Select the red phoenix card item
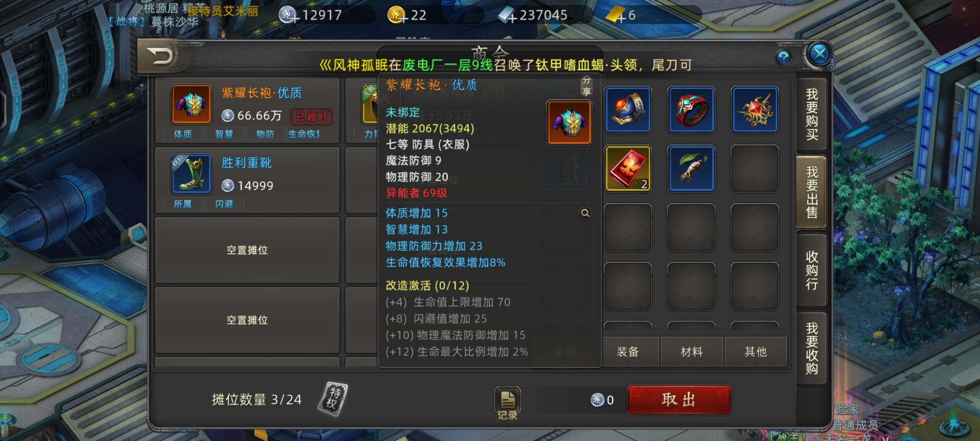This screenshot has height=441, width=980. 628,168
